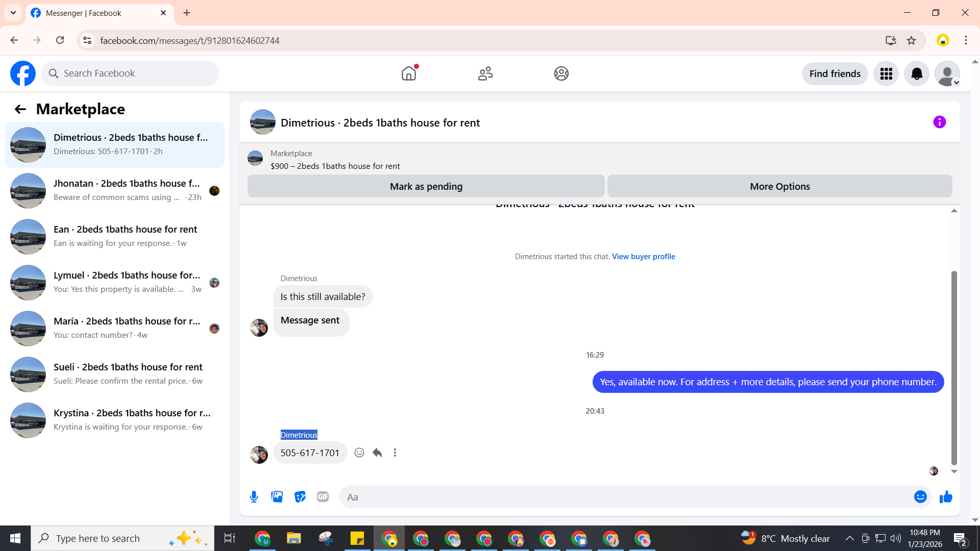Open the account profile dropdown
The image size is (980, 551).
coord(947,74)
